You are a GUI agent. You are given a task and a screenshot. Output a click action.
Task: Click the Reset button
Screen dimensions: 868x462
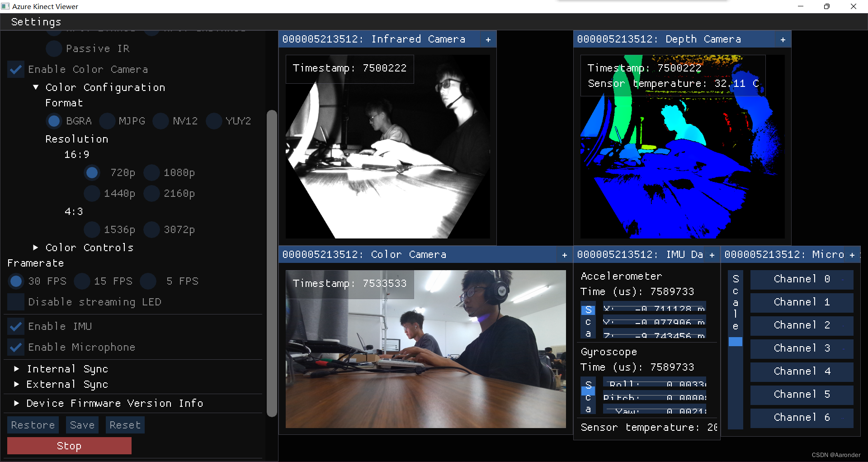click(125, 425)
